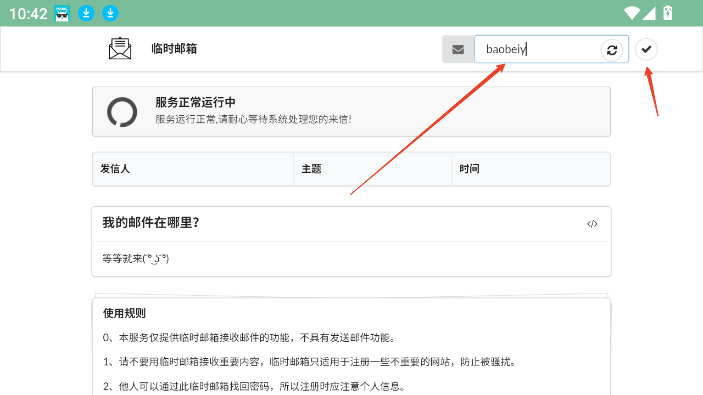Image resolution: width=703 pixels, height=395 pixels.
Task: Select the 我的邮件在哪里? heading
Action: [x=151, y=222]
